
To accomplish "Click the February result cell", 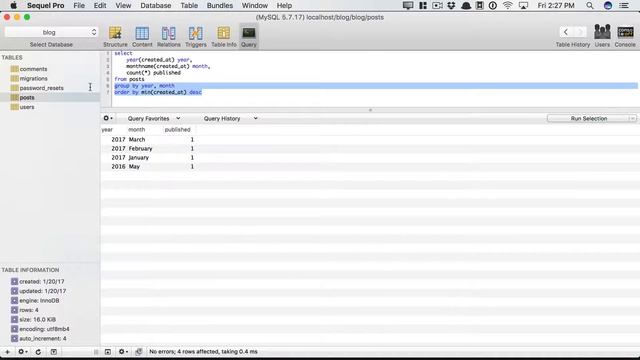I will [x=140, y=148].
